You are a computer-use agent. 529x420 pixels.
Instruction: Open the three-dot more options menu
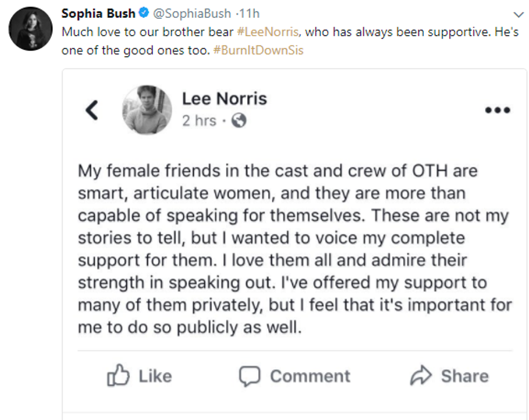pos(497,110)
